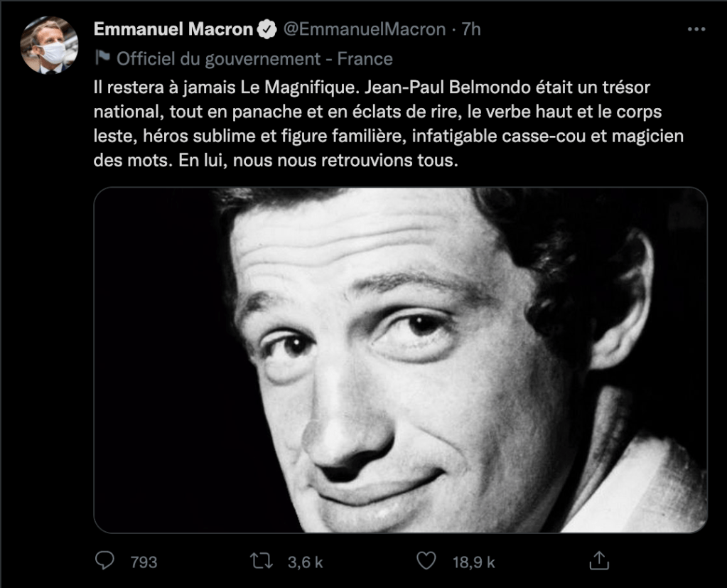
Task: Open the black-and-white portrait photo
Action: 400,360
